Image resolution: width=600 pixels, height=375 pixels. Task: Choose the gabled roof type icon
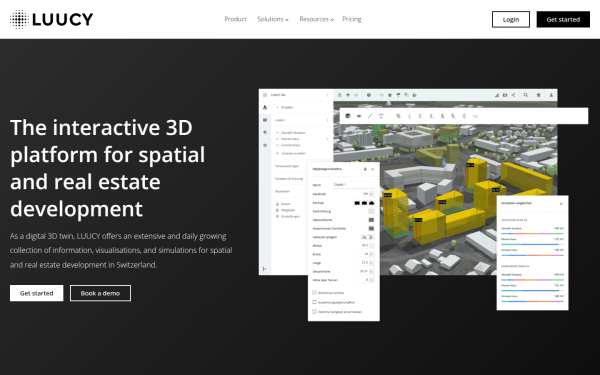click(x=371, y=203)
